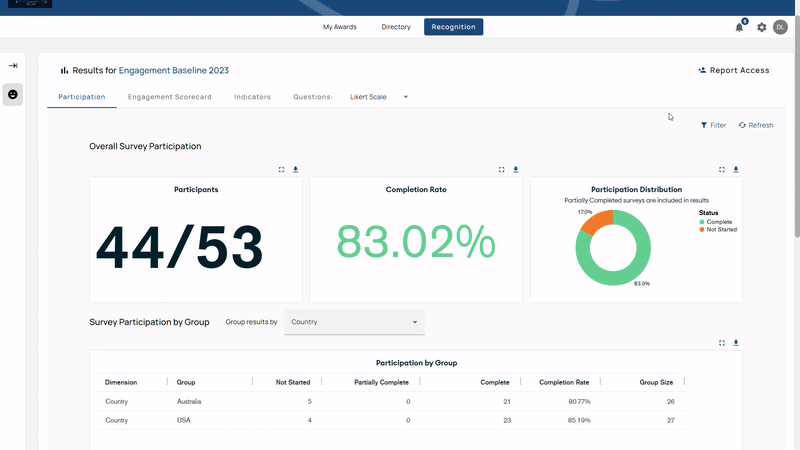This screenshot has width=800, height=450.
Task: Sort by the Group column header
Action: 186,382
